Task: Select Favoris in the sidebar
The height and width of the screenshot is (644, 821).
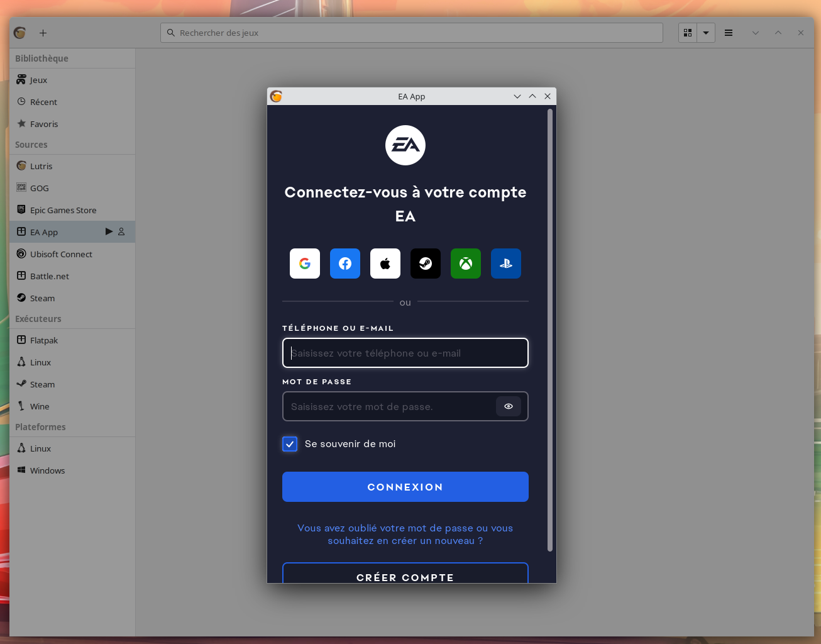Action: (x=72, y=124)
